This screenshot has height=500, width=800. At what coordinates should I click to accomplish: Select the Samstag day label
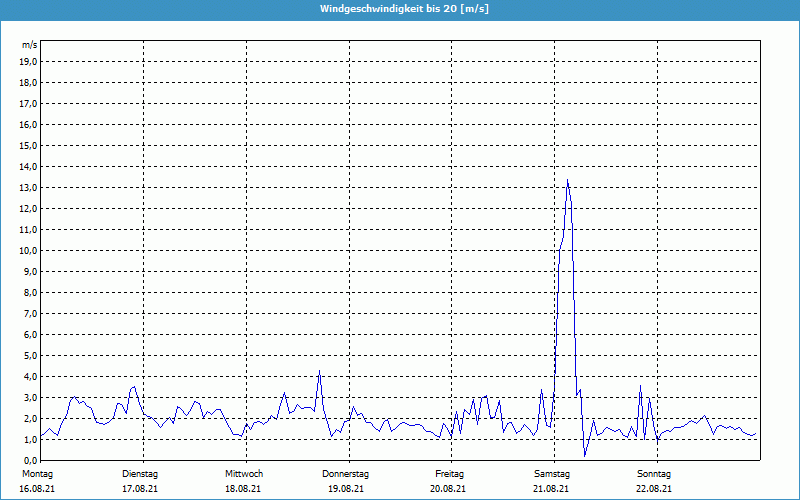(552, 473)
